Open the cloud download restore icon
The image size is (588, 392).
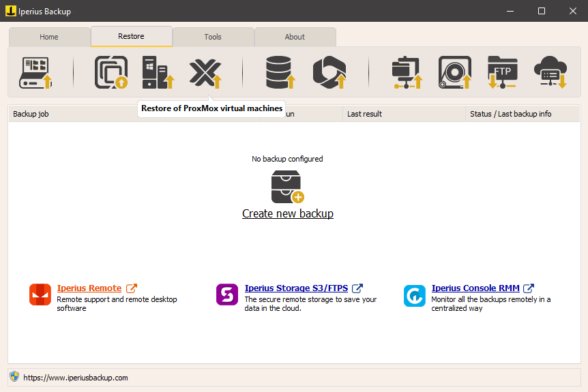[550, 72]
